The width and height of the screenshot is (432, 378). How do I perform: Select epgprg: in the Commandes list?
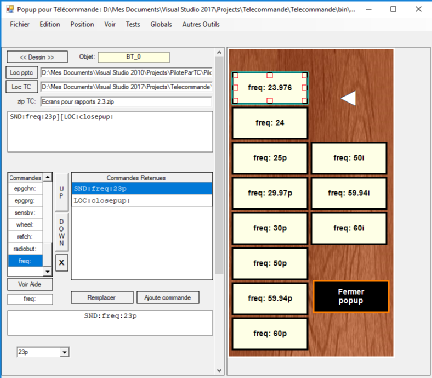coord(25,201)
